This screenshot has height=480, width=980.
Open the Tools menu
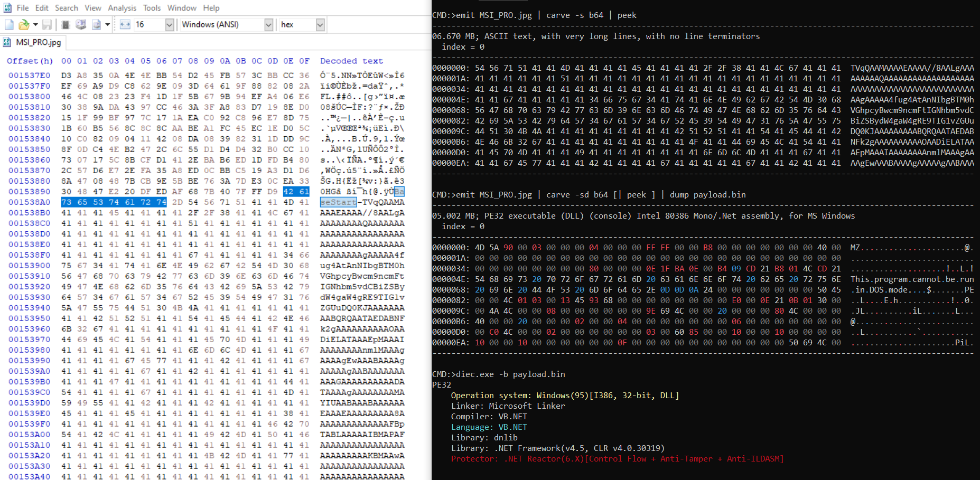click(x=152, y=8)
